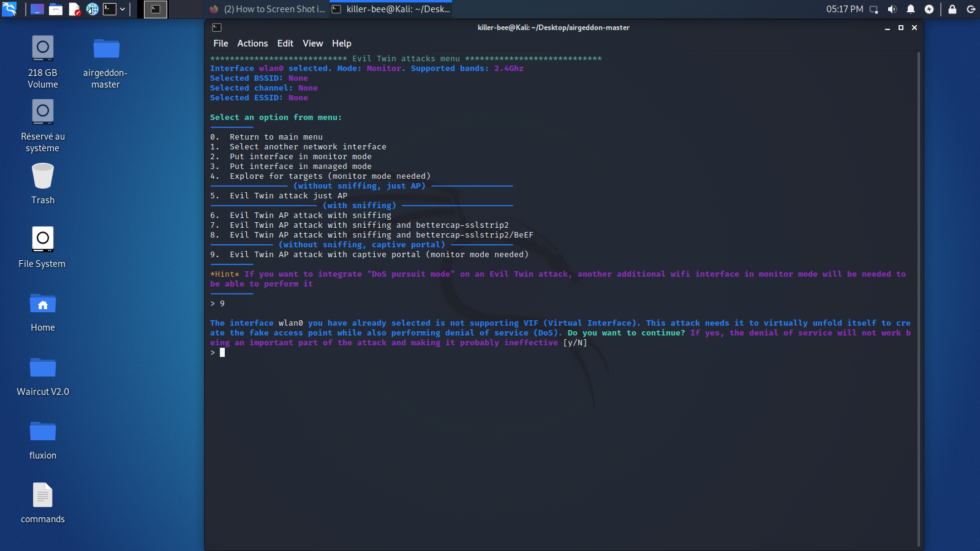The width and height of the screenshot is (980, 551).
Task: Click 'Interface wlan0 selected' status line
Action: point(367,69)
